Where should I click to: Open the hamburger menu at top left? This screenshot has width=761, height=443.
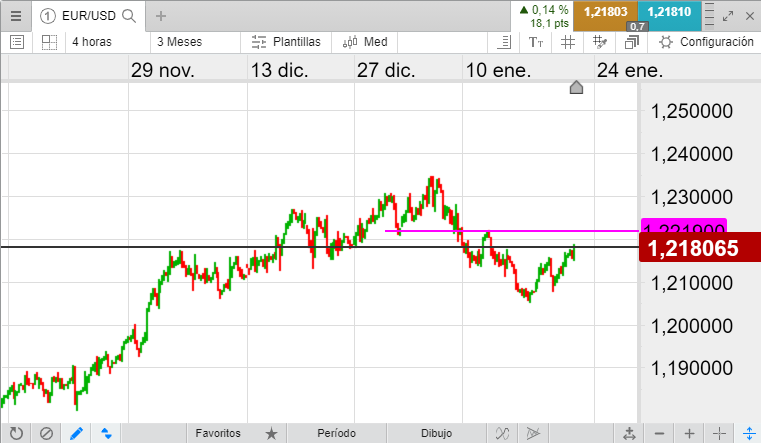coord(14,16)
